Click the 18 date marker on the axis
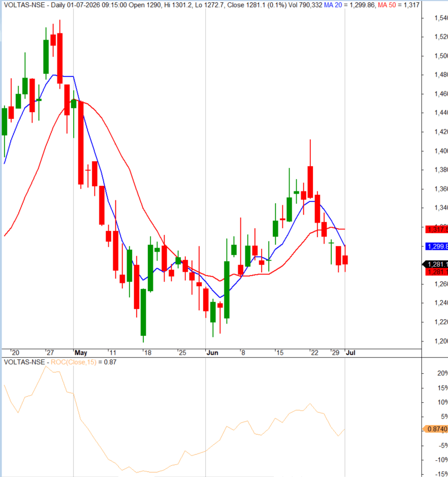The width and height of the screenshot is (448, 477). 148,353
